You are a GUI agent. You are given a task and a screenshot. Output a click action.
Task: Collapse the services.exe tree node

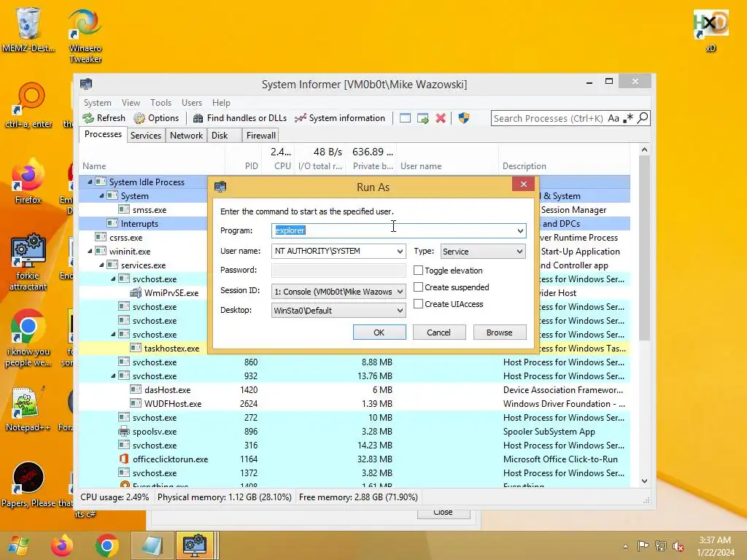pos(101,265)
